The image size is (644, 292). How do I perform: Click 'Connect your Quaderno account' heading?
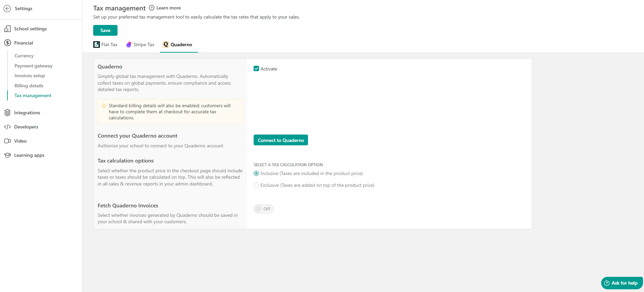pyautogui.click(x=137, y=136)
